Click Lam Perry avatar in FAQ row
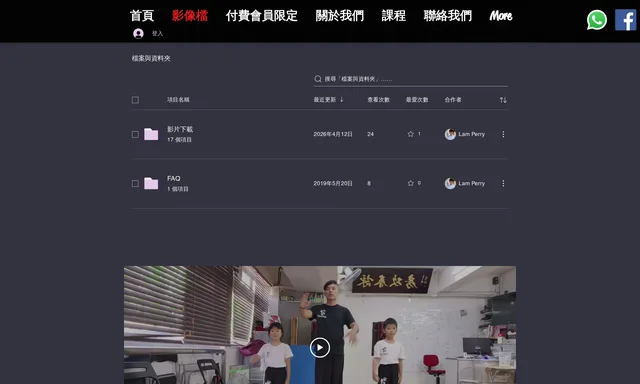 click(450, 183)
